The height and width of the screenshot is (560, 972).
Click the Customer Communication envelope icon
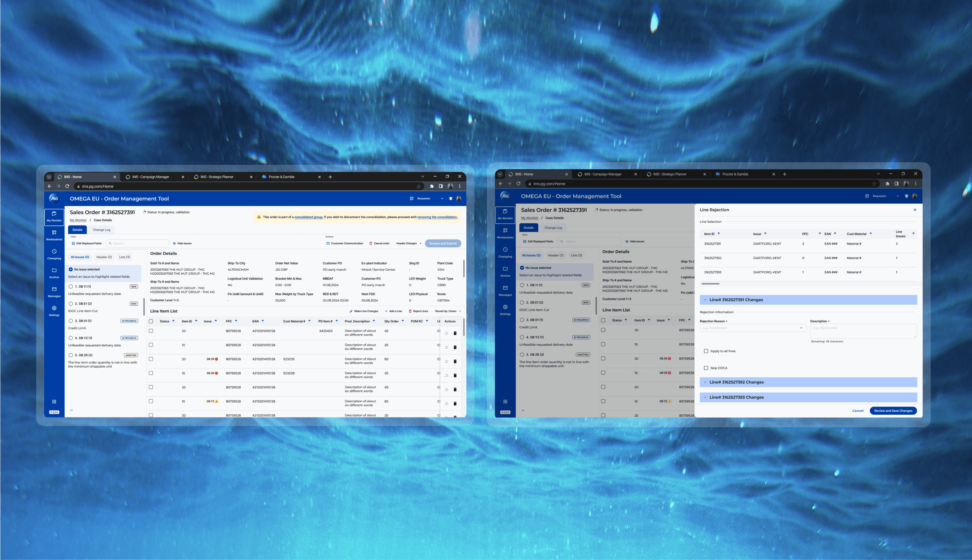(x=328, y=243)
